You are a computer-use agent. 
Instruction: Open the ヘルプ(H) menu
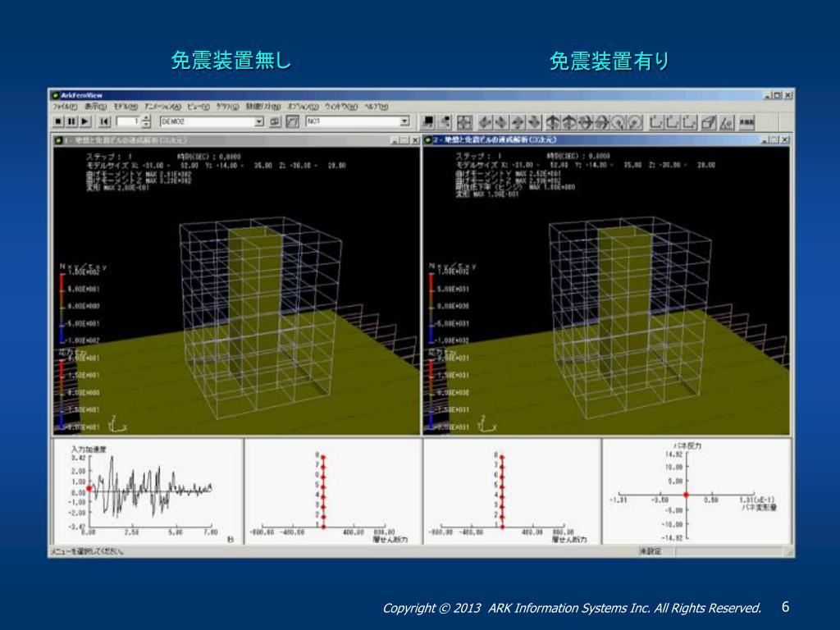click(x=376, y=107)
